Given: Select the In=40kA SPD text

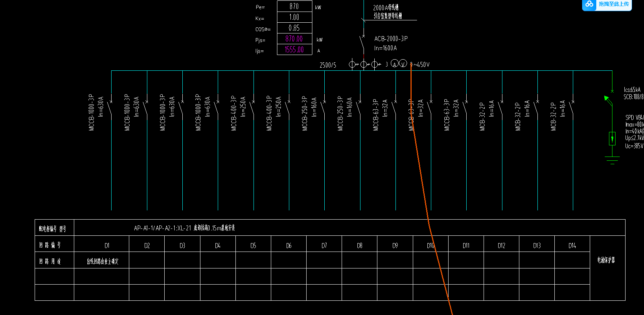Looking at the screenshot, I should click(x=634, y=131).
